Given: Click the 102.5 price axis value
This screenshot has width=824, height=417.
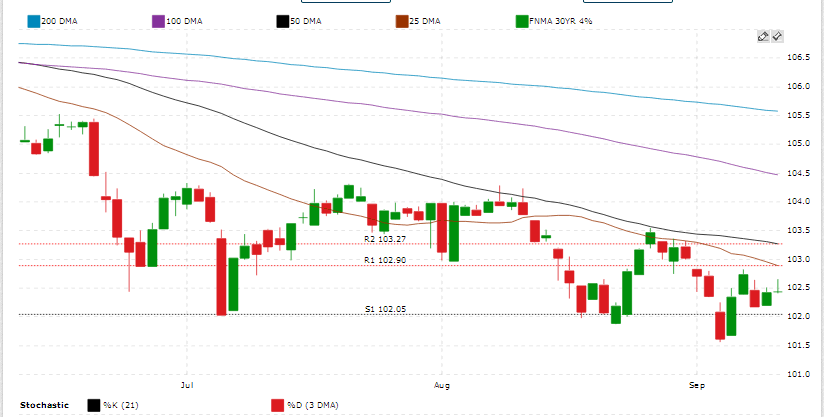Looking at the screenshot, I should [799, 288].
